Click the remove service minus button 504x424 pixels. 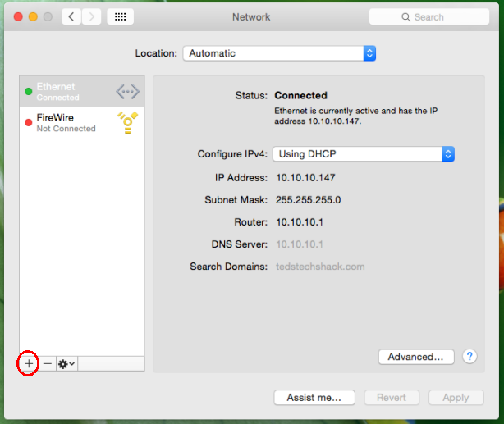(48, 363)
